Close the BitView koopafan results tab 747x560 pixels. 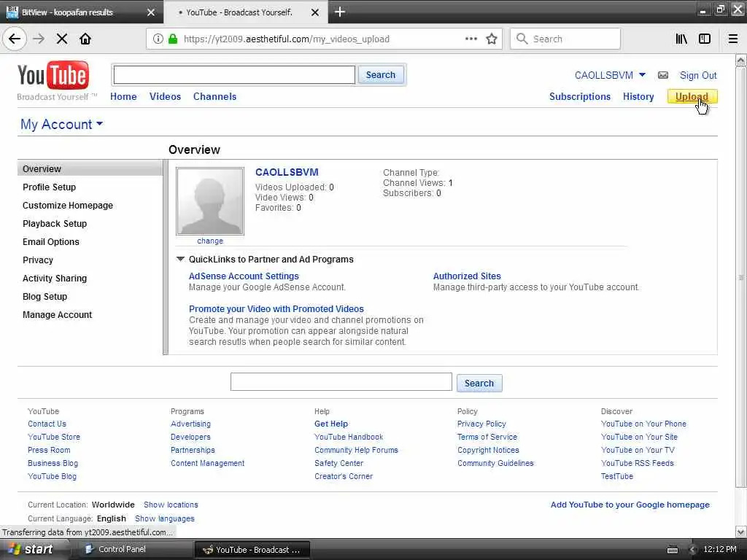point(150,12)
